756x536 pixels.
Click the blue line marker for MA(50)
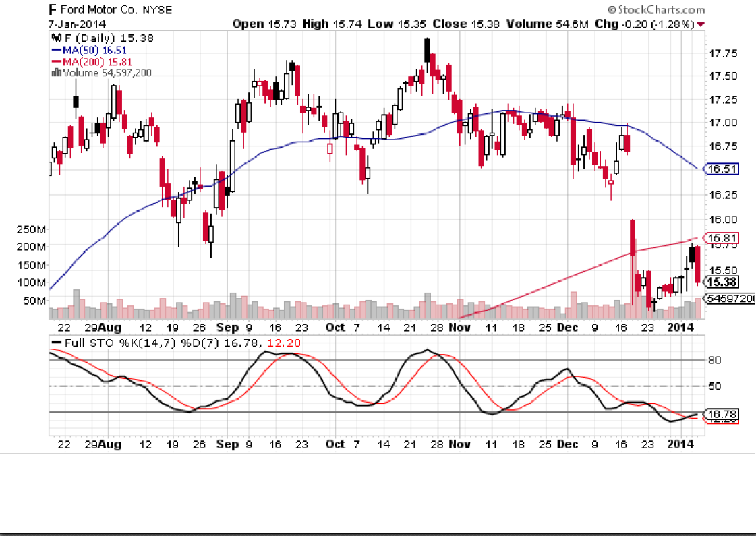tap(57, 50)
